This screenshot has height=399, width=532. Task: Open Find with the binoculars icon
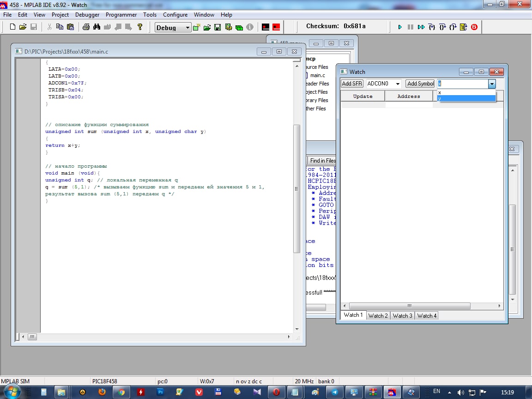(97, 27)
